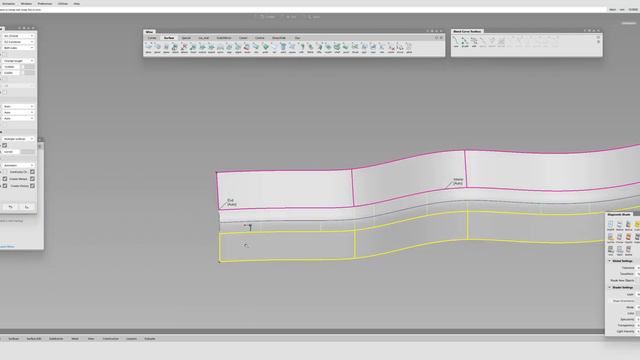
Task: Click the blue link at control panel bottom
Action: [7, 247]
